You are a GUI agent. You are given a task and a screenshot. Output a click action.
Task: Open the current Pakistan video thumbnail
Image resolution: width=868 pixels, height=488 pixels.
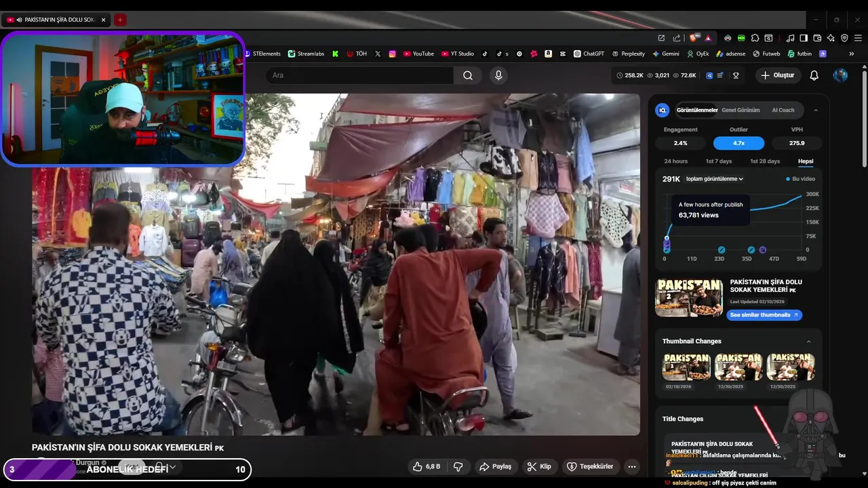coord(689,298)
